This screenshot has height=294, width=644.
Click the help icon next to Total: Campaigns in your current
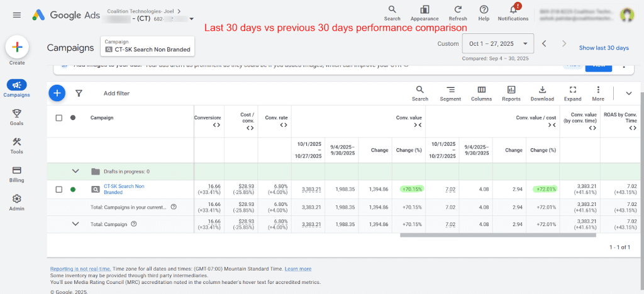tap(174, 207)
